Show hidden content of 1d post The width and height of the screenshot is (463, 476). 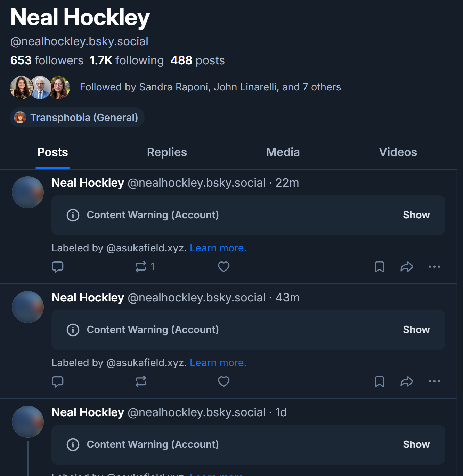[x=416, y=444]
